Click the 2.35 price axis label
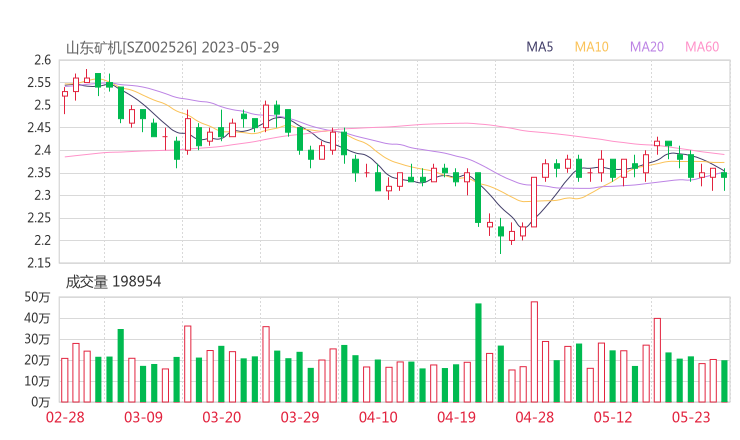 pos(39,173)
